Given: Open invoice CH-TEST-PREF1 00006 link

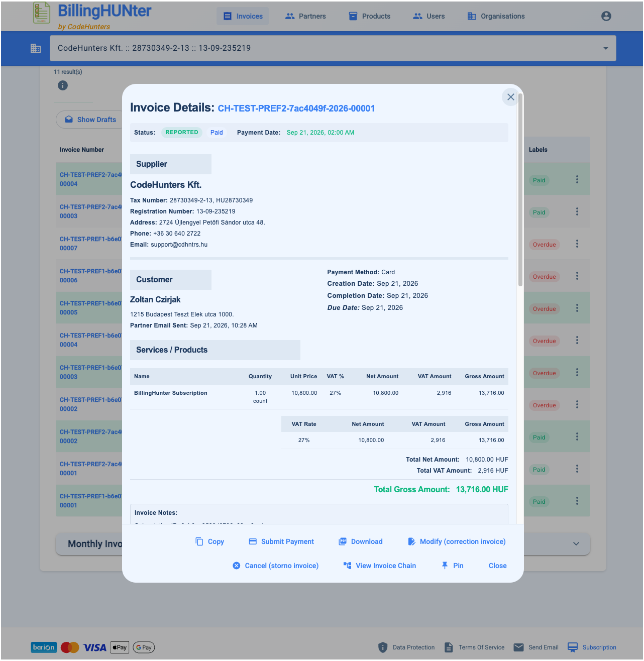Looking at the screenshot, I should [x=90, y=276].
